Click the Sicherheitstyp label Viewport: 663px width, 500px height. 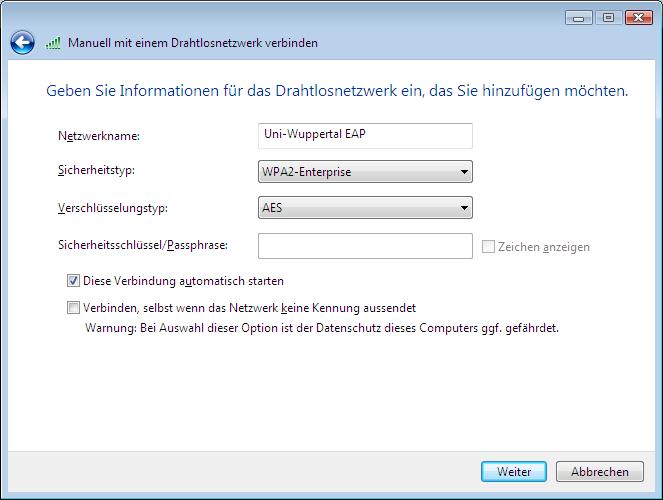pos(96,170)
